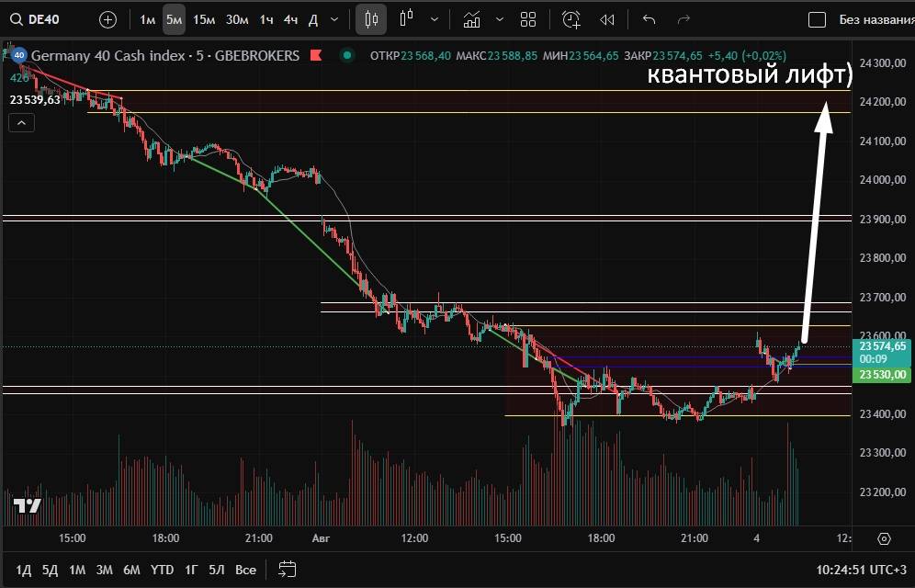The image size is (915, 588).
Task: Open the Indicators icon in toolbar
Action: click(471, 19)
